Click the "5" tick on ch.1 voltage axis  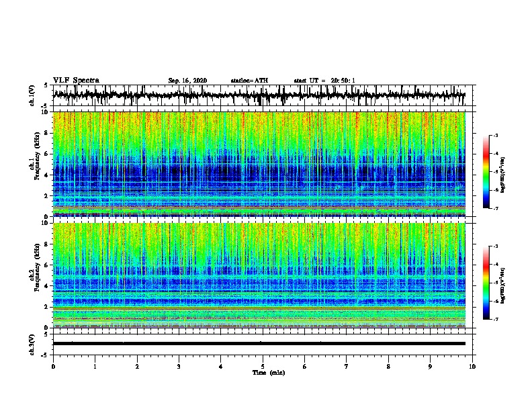point(47,85)
